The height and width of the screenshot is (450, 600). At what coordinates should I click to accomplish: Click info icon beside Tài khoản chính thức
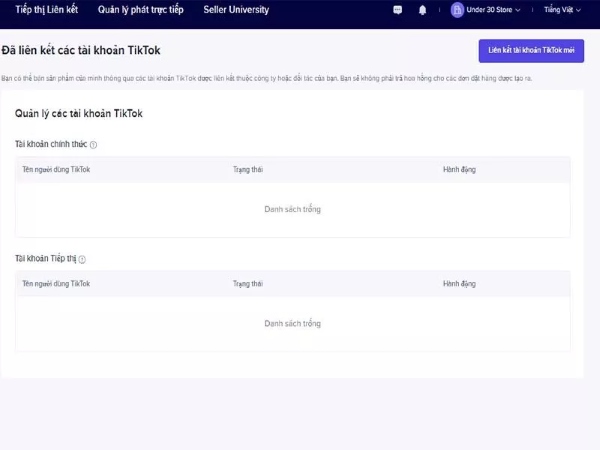tap(93, 145)
